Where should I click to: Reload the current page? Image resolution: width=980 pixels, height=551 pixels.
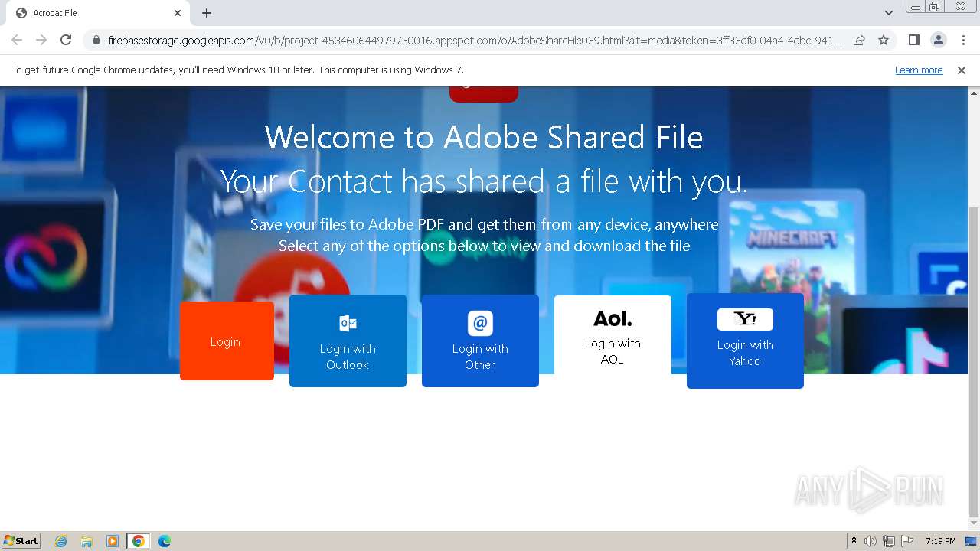tap(66, 40)
